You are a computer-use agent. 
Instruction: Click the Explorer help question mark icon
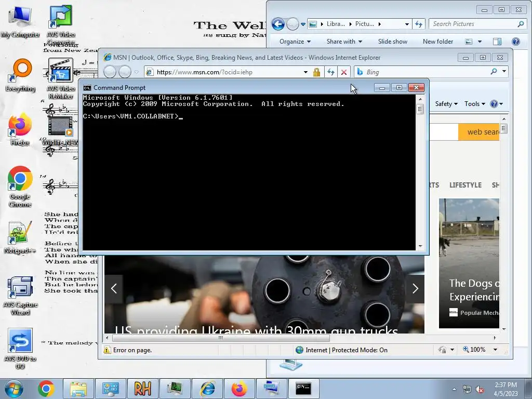tap(515, 42)
